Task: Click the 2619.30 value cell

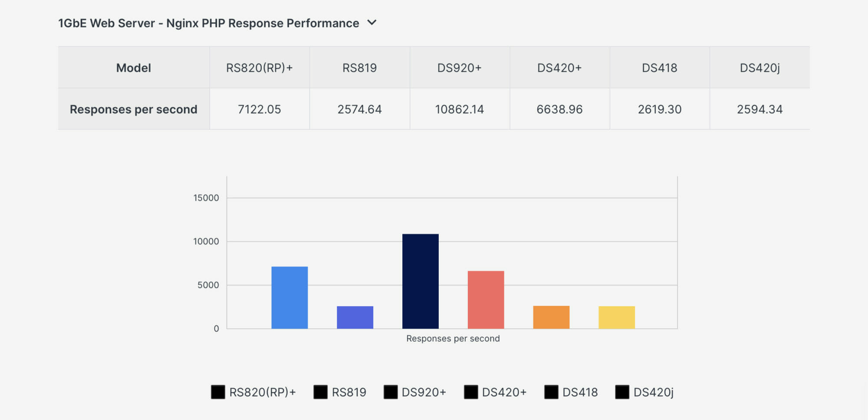Action: click(x=660, y=109)
